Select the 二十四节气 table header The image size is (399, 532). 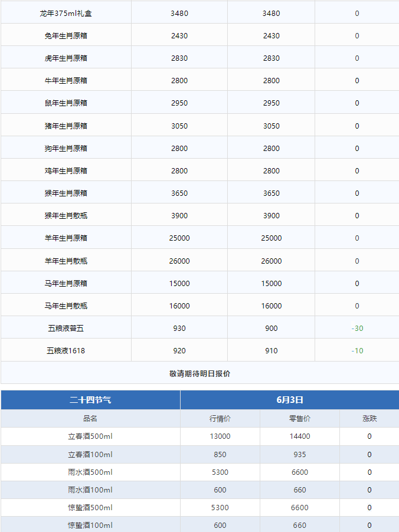[x=90, y=400]
